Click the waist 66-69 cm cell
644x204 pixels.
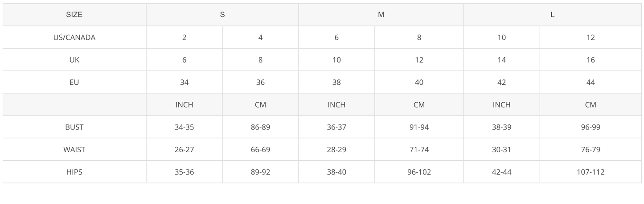click(x=260, y=150)
